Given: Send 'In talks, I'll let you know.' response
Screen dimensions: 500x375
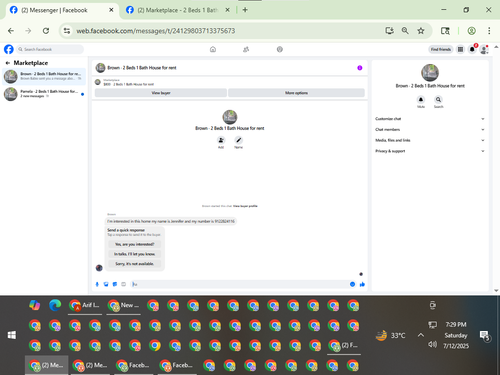Looking at the screenshot, I should coord(135,254).
